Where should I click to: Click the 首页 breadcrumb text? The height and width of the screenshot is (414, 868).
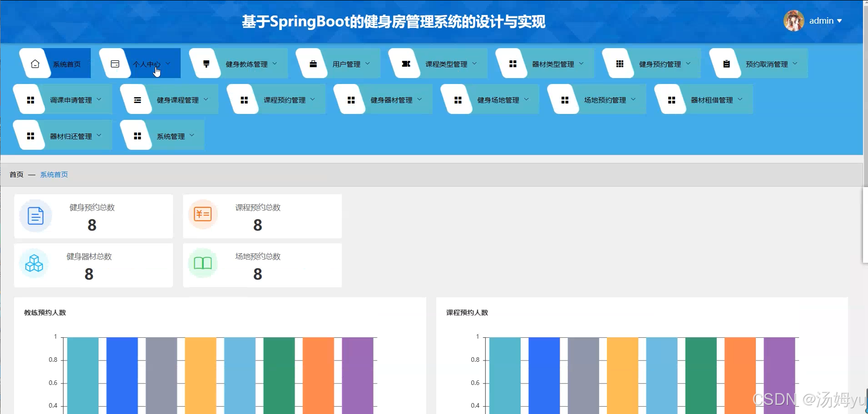(16, 175)
